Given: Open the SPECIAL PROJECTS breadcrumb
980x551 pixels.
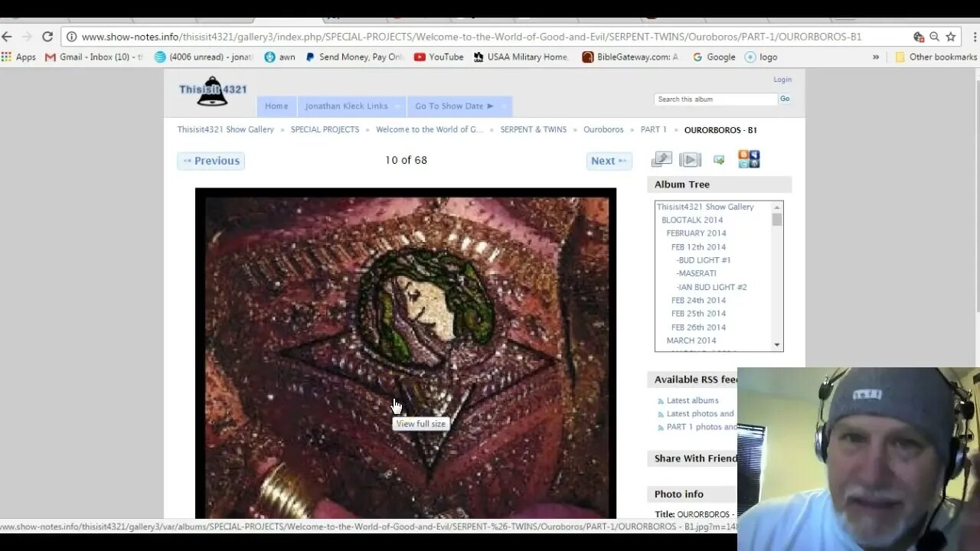Looking at the screenshot, I should (325, 129).
